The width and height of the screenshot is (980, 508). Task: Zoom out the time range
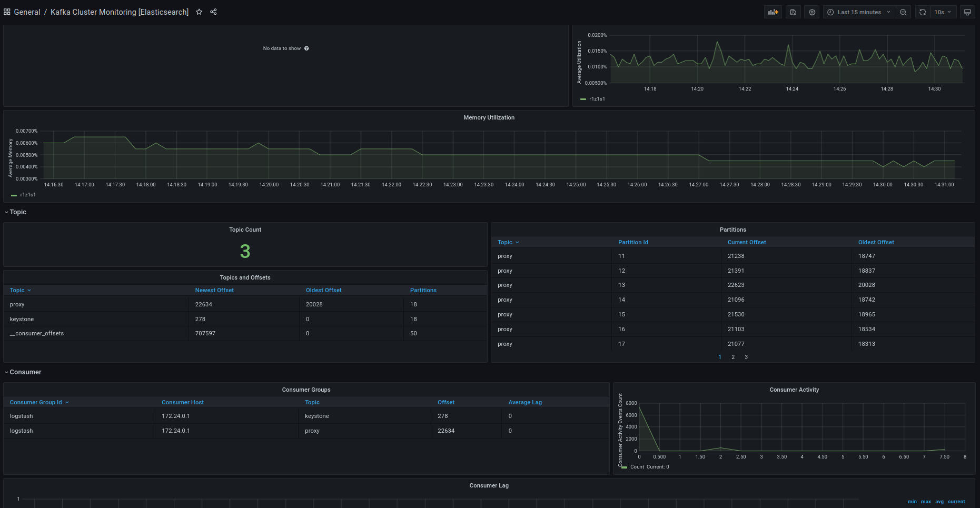click(903, 12)
